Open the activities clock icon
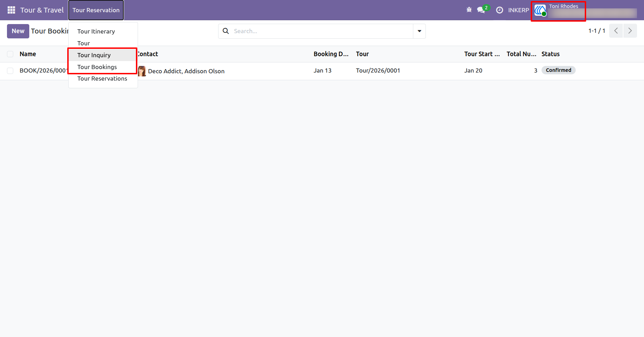This screenshot has width=644, height=337. (x=499, y=10)
